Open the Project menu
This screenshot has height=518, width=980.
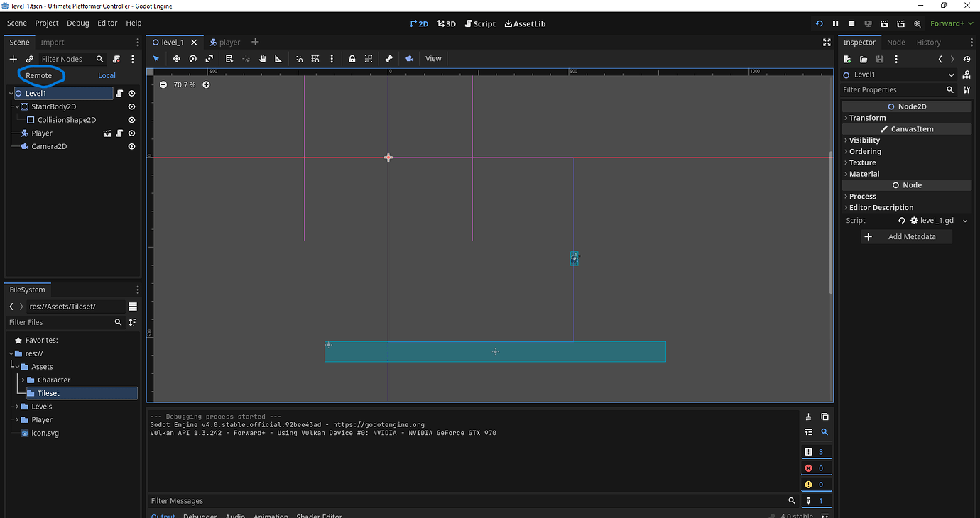tap(46, 23)
